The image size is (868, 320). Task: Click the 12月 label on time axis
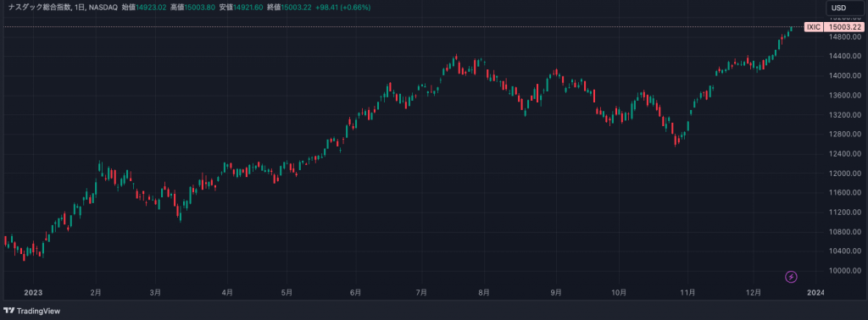pyautogui.click(x=754, y=292)
